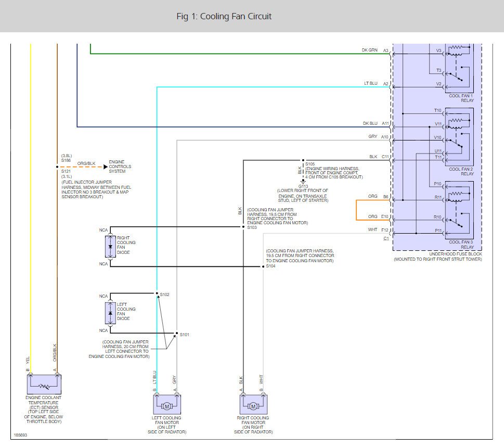Click the Fig 1: Cooling Fan Circuit title
Screen dimensions: 504x448
tap(224, 17)
